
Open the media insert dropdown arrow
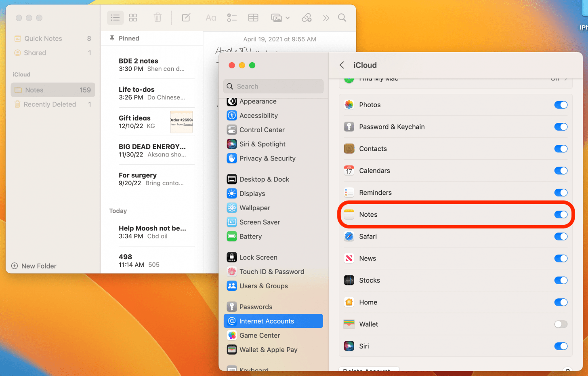click(288, 18)
